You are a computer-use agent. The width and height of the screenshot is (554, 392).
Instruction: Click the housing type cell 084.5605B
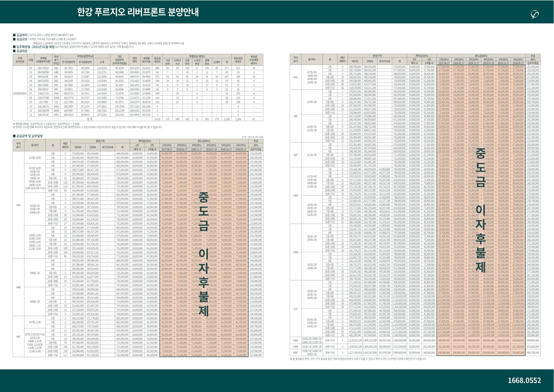pos(43,72)
